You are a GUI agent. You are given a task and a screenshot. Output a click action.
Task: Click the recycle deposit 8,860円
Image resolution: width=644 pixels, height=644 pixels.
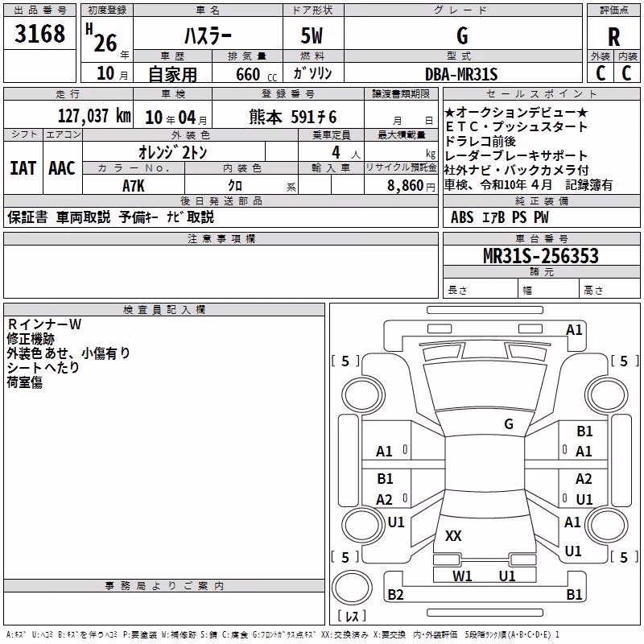coord(411,186)
